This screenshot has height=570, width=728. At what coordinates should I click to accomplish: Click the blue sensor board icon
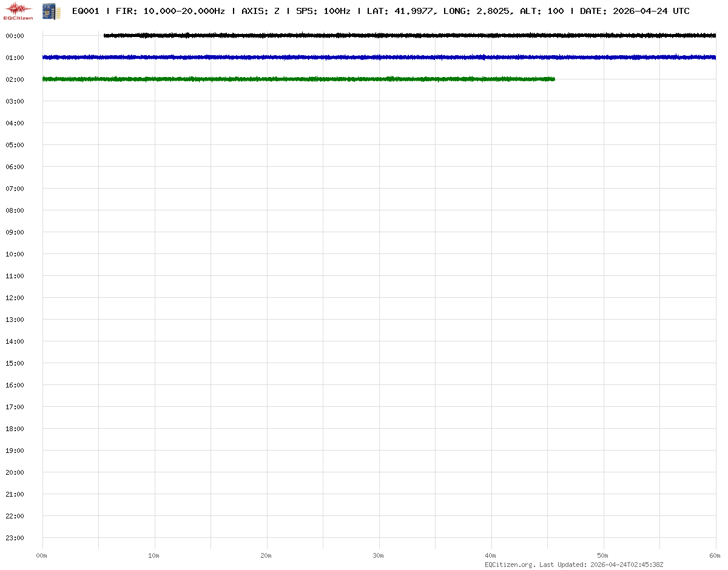pyautogui.click(x=51, y=10)
